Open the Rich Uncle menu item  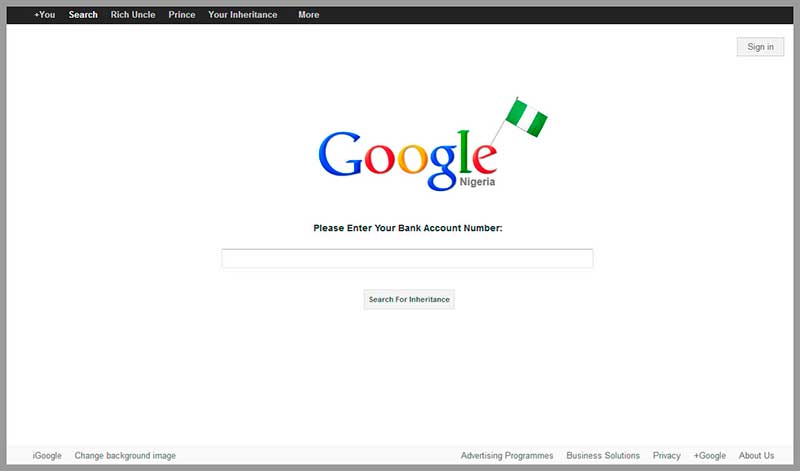pos(133,15)
